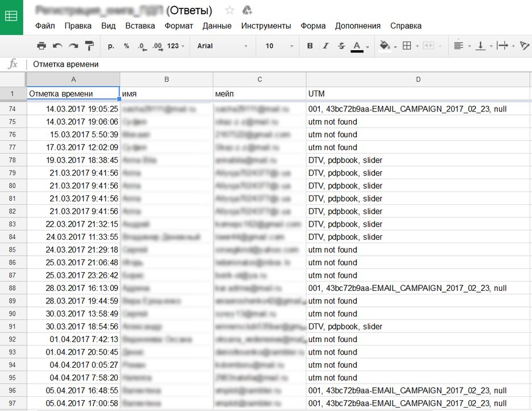This screenshot has height=411, width=532.
Task: Select row 74 header
Action: point(13,109)
